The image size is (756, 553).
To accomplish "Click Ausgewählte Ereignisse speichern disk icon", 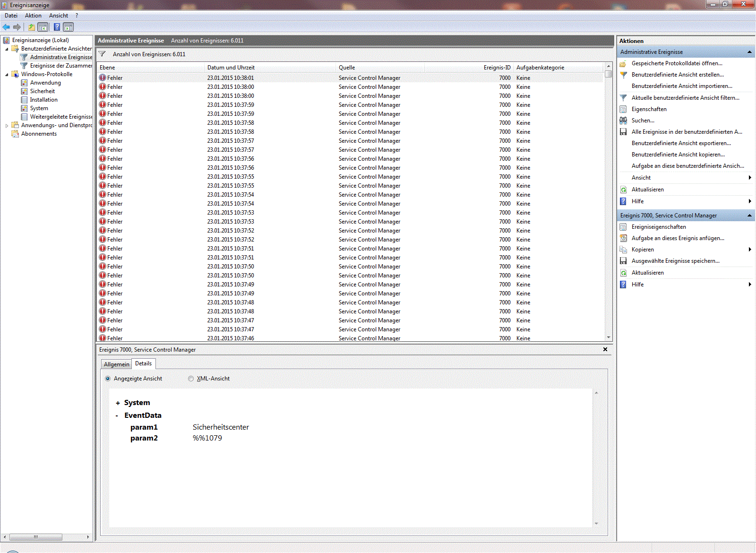I will tap(623, 261).
